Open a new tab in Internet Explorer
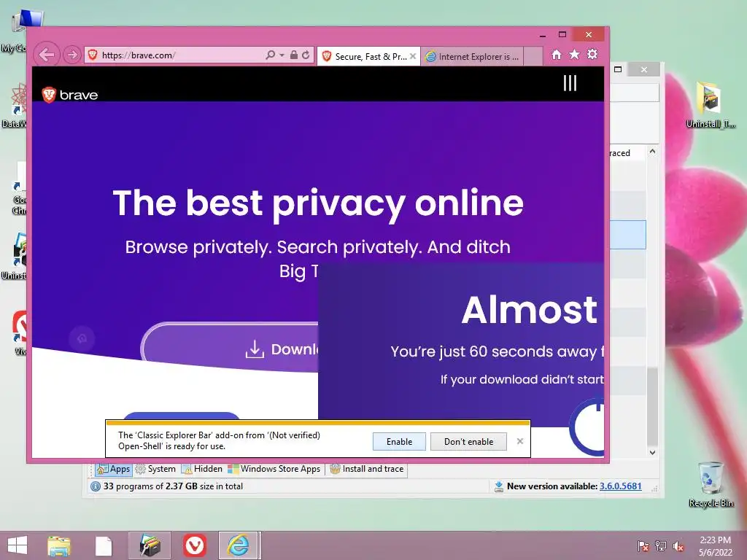The height and width of the screenshot is (560, 747). (533, 56)
